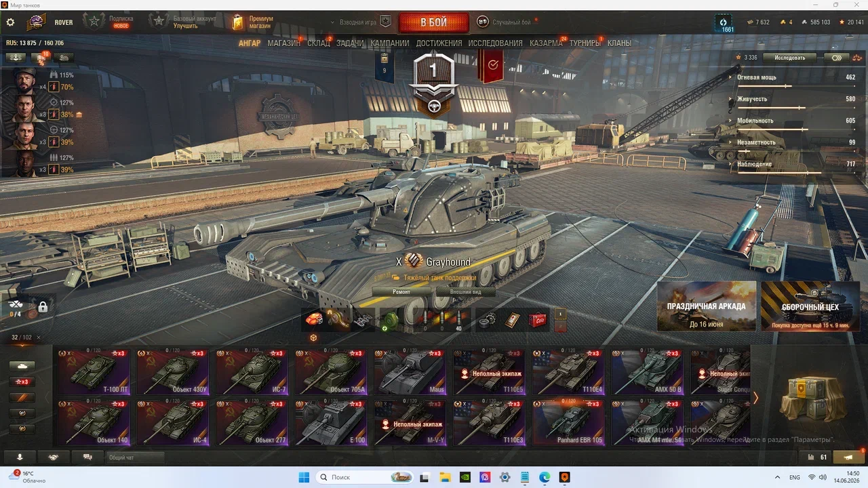Viewport: 868px width, 488px height.
Task: Open the friends handshake icon in bottom bar
Action: 53,457
